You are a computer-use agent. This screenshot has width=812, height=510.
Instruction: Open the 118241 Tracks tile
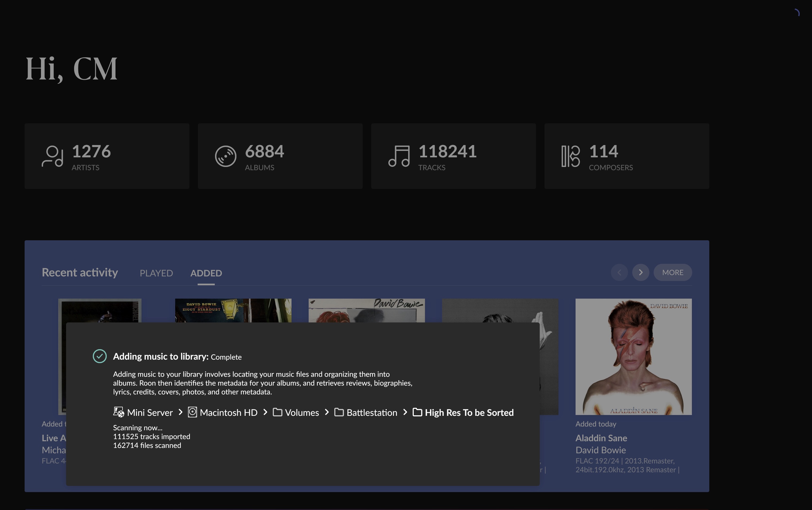[453, 156]
